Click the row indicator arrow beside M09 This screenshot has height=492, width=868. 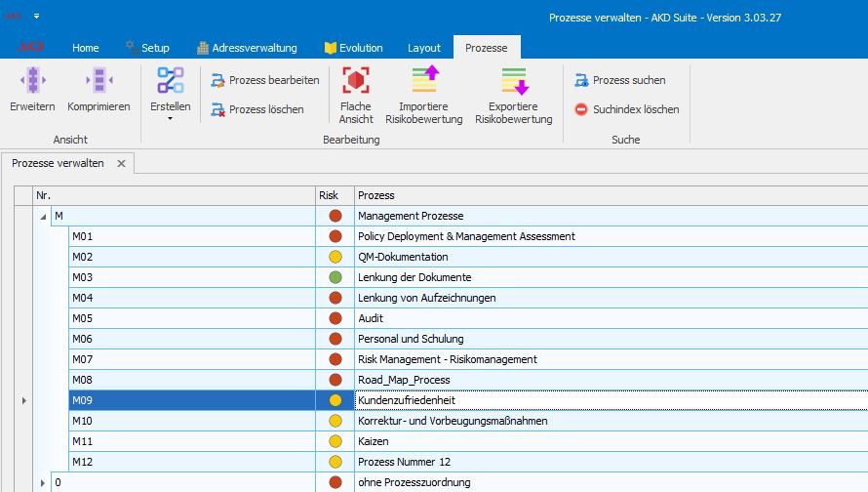tap(23, 400)
